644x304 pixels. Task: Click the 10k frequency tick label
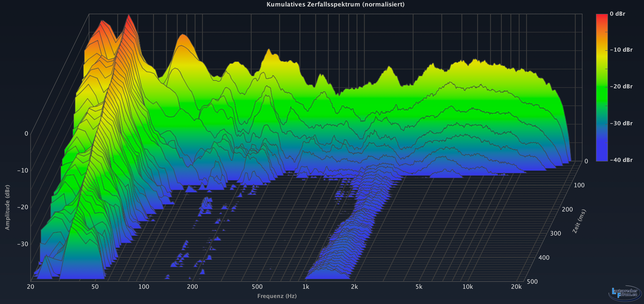point(468,287)
